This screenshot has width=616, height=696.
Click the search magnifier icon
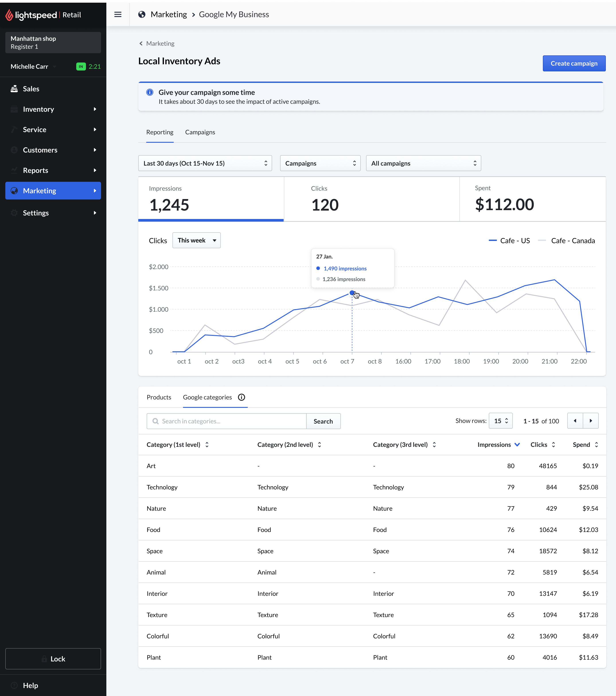tap(156, 421)
